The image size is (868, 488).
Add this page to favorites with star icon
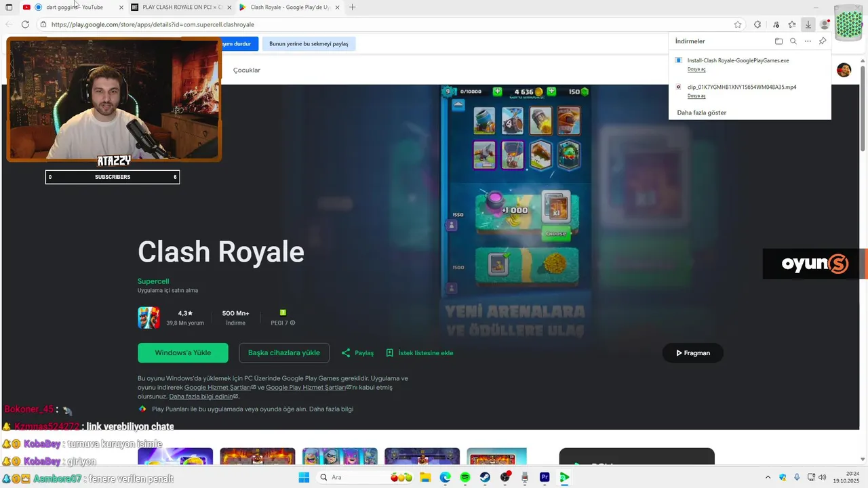(738, 24)
